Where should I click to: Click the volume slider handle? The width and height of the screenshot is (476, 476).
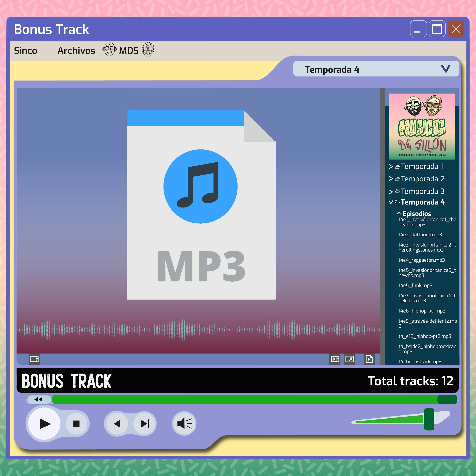[429, 419]
